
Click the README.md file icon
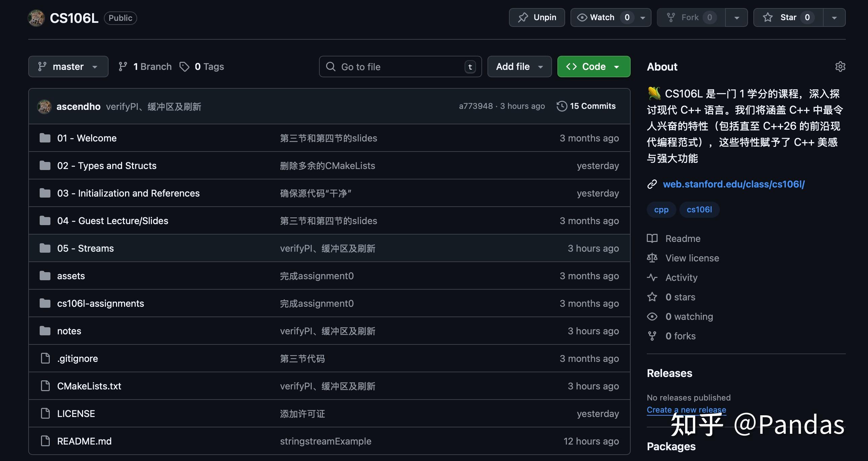coord(45,441)
